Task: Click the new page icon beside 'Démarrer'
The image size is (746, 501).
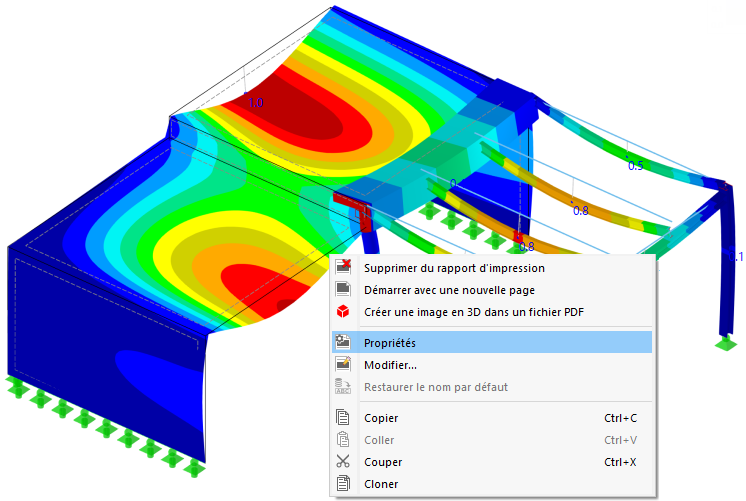Action: click(x=343, y=289)
